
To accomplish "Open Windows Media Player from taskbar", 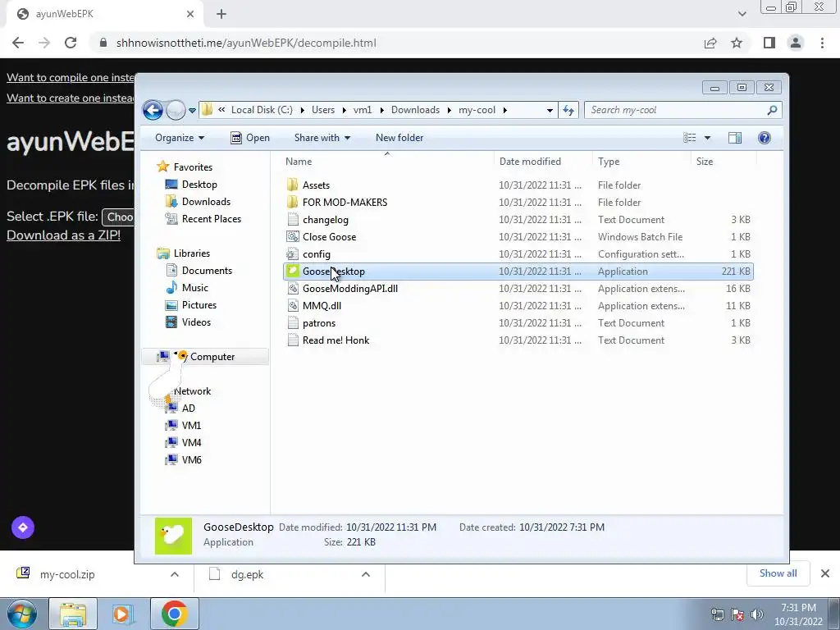I will tap(123, 614).
